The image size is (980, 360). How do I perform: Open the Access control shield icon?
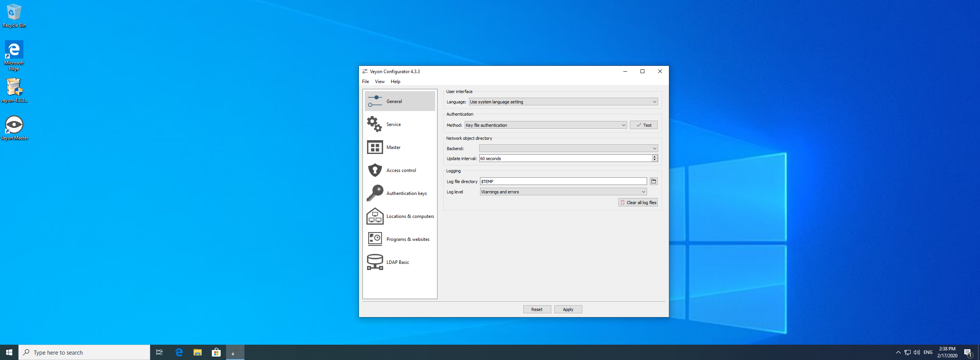[x=375, y=170]
